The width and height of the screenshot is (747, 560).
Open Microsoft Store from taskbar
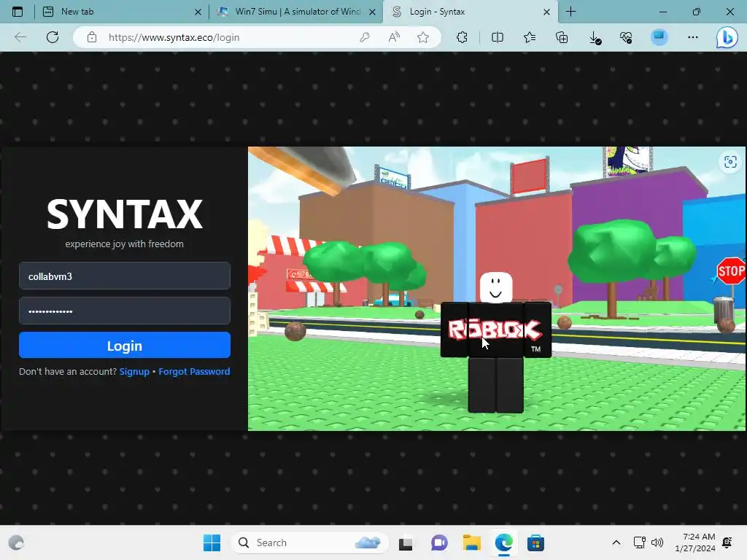pyautogui.click(x=536, y=542)
